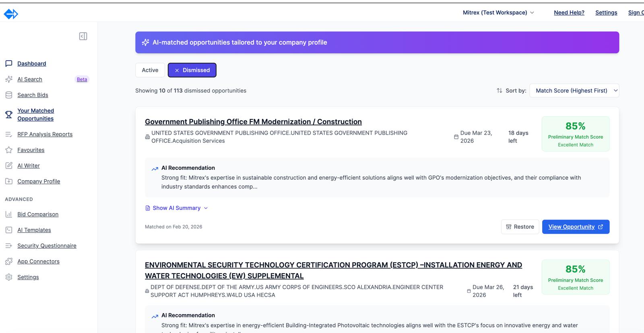Click the AI Writer pencil icon
This screenshot has width=644, height=333.
click(x=9, y=166)
